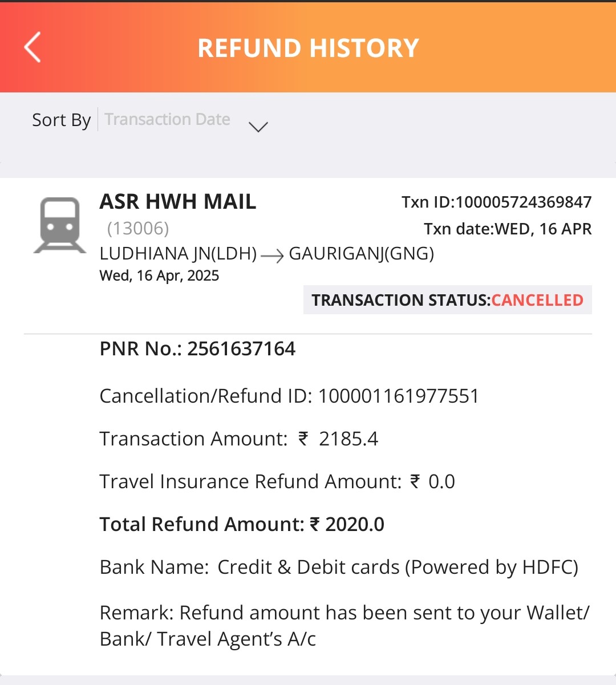Click the Bank Name row
The width and height of the screenshot is (616, 685).
point(339,567)
